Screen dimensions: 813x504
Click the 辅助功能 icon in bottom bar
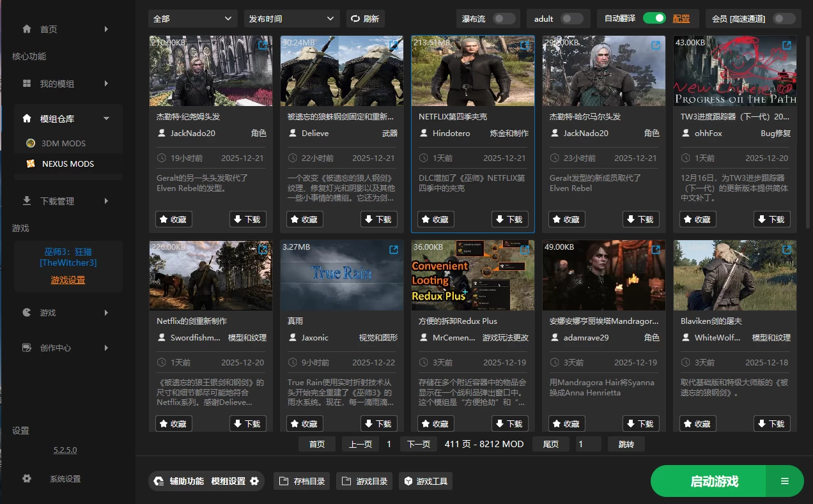coord(159,481)
